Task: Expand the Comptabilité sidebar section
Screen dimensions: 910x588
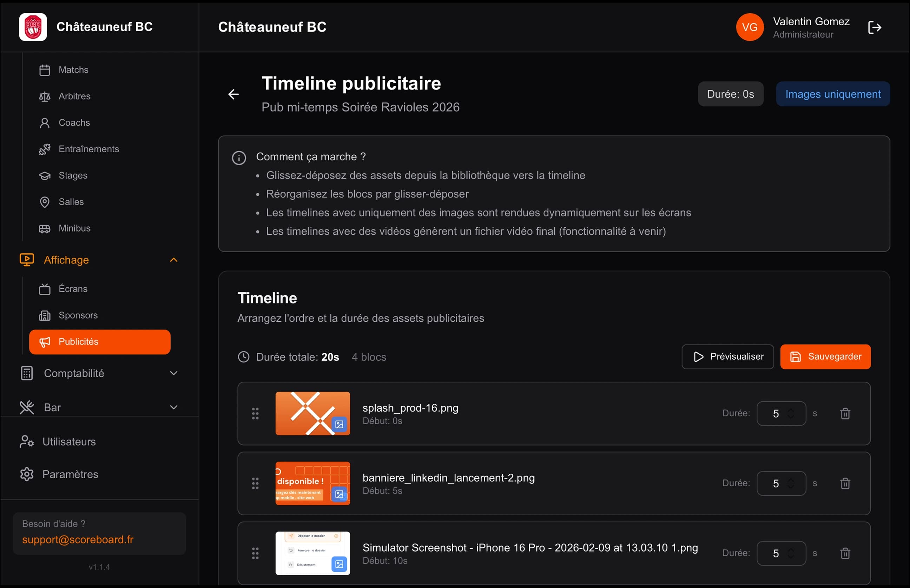Action: pyautogui.click(x=173, y=373)
